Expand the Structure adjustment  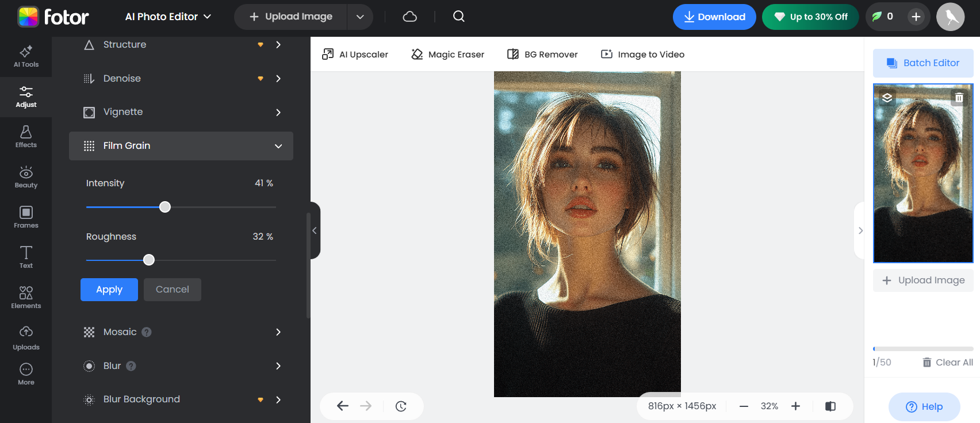(x=181, y=45)
